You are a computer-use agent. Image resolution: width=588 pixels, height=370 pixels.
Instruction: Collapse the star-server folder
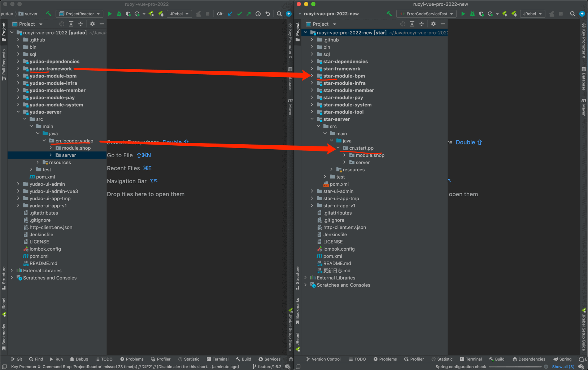(x=312, y=119)
